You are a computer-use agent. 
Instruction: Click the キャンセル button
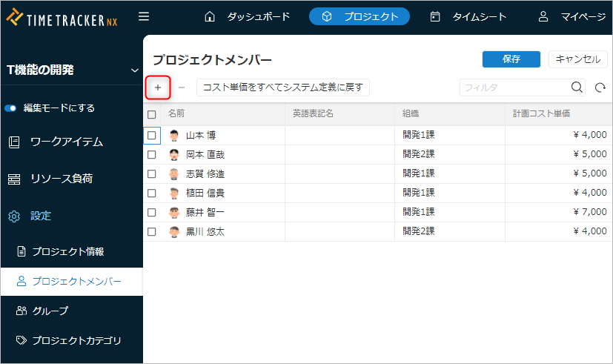[577, 59]
